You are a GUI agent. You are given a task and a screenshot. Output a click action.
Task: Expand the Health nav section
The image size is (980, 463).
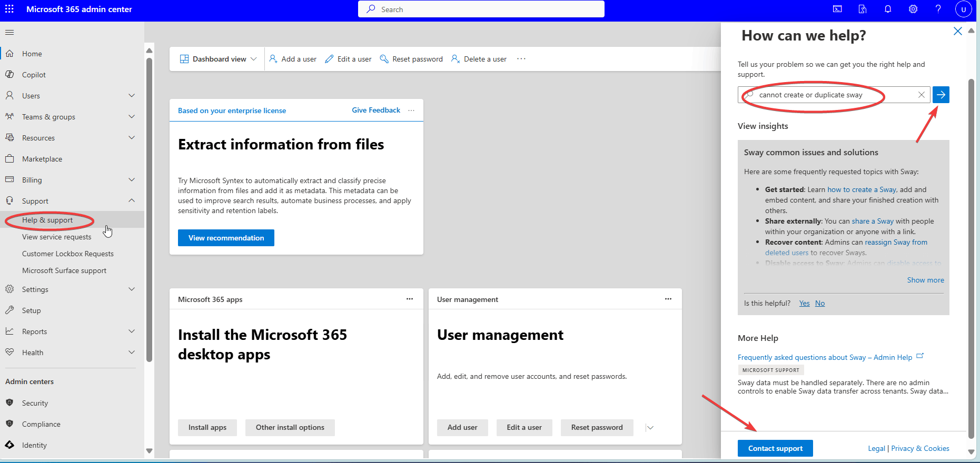(x=132, y=353)
